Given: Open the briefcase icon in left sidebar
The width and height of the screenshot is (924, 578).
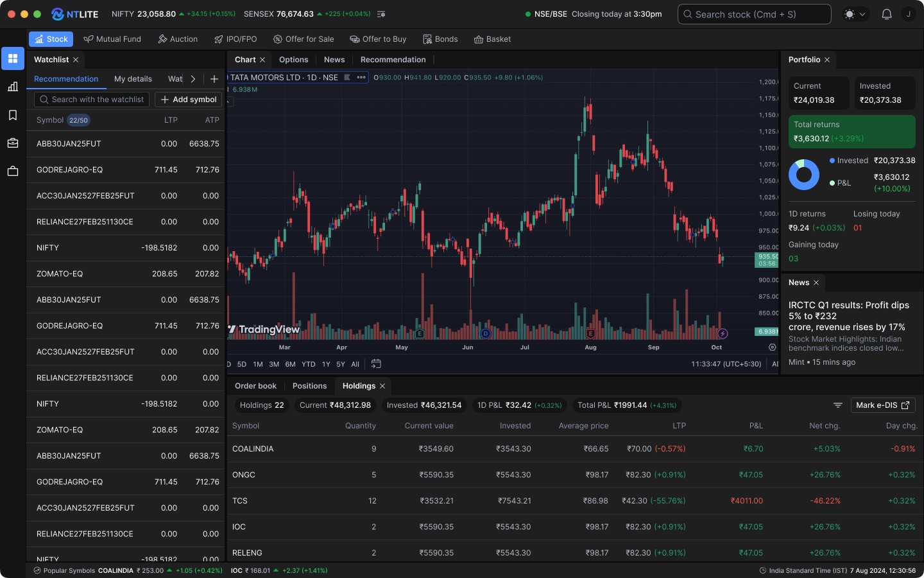Looking at the screenshot, I should point(13,143).
